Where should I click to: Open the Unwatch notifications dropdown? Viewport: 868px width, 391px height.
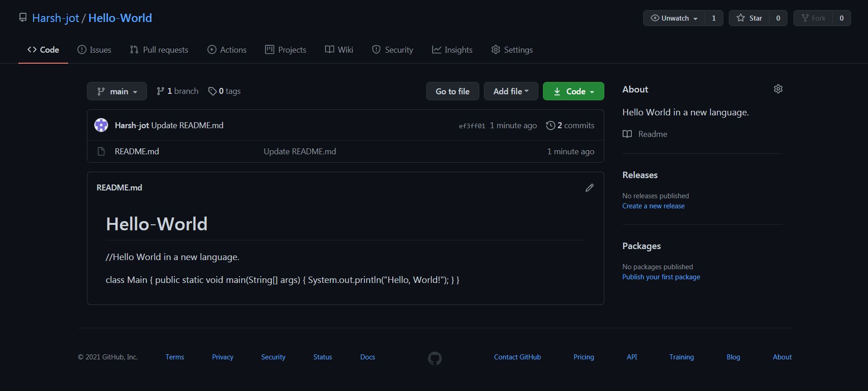[x=674, y=18]
